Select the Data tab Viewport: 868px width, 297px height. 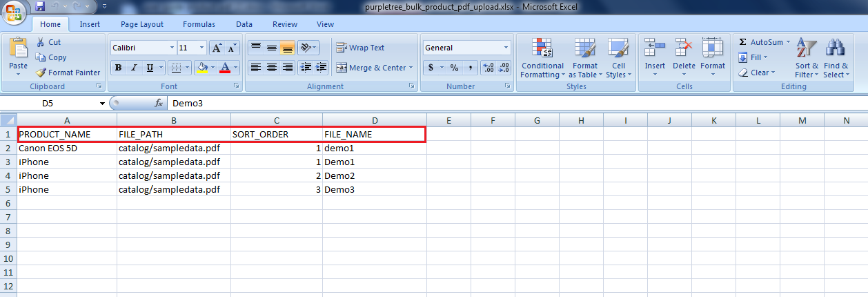tap(244, 24)
